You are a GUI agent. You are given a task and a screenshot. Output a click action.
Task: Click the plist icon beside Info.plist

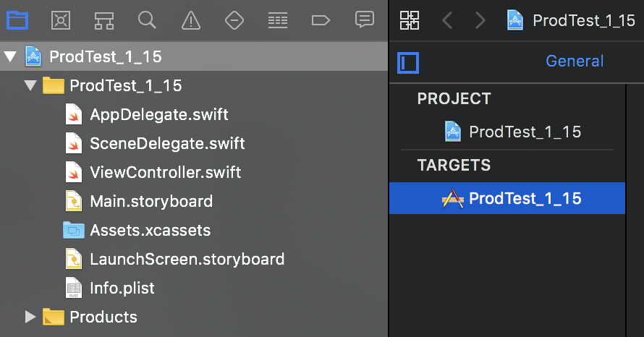click(x=74, y=288)
